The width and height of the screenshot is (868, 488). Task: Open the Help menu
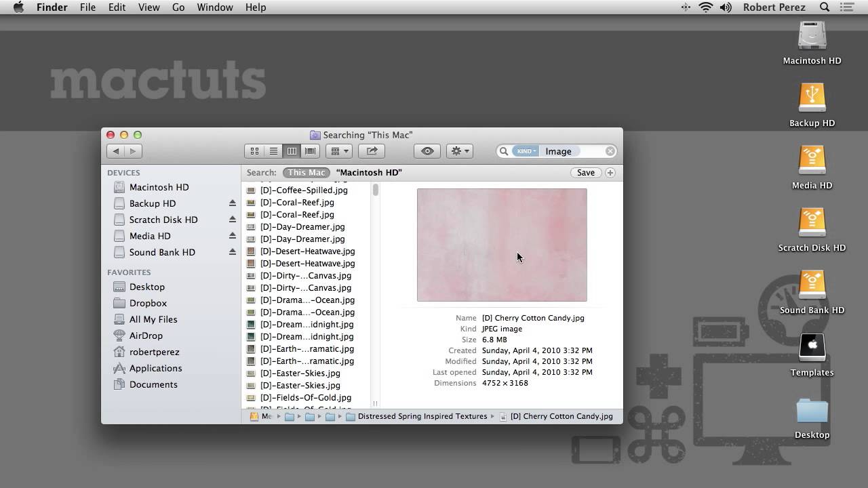click(x=256, y=7)
